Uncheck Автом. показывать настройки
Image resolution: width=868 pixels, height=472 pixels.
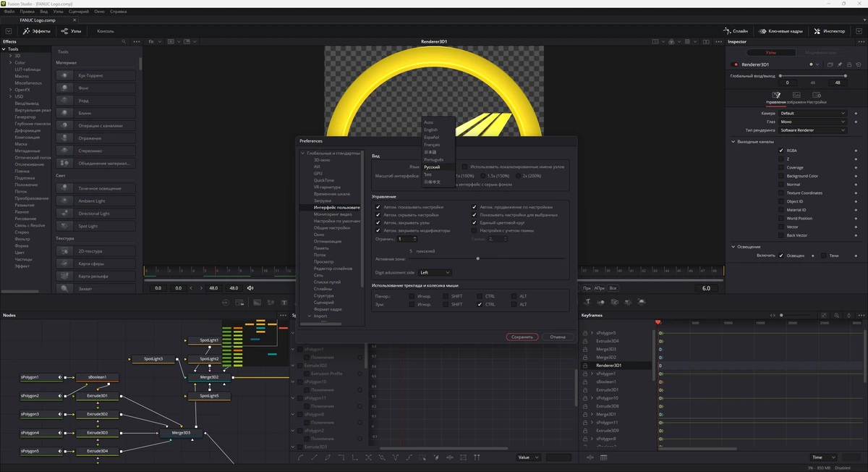click(x=378, y=207)
